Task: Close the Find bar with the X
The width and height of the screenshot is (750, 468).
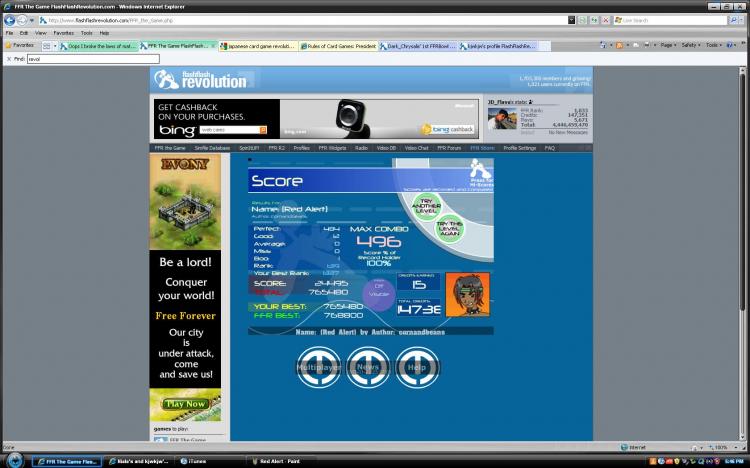Action: [x=9, y=59]
